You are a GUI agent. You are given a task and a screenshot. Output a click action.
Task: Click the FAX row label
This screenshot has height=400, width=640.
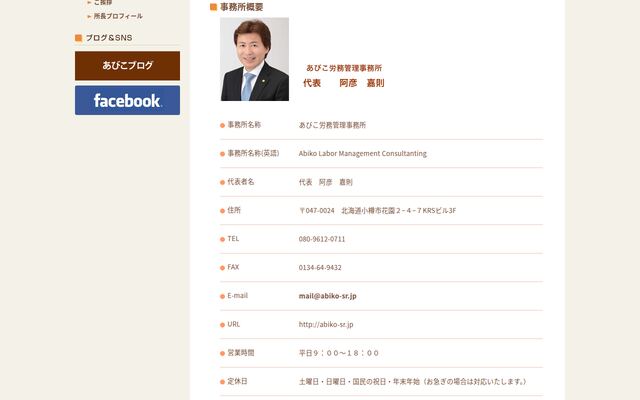[x=233, y=267]
